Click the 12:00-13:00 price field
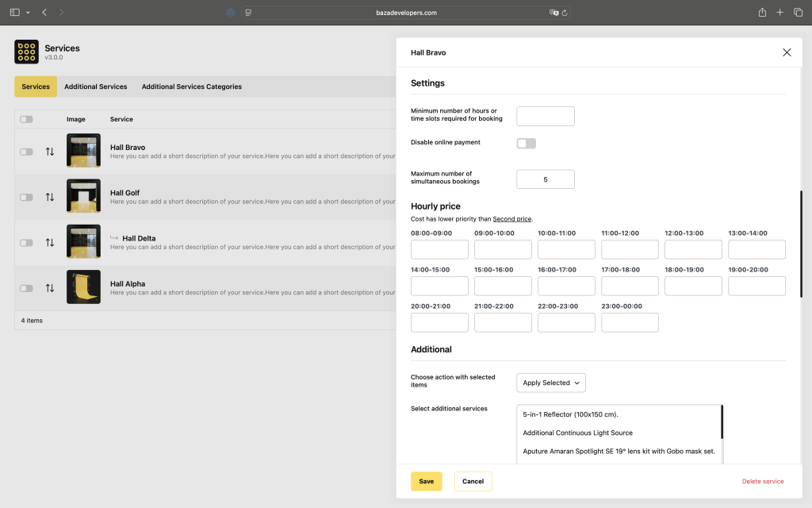812x508 pixels. [x=693, y=249]
